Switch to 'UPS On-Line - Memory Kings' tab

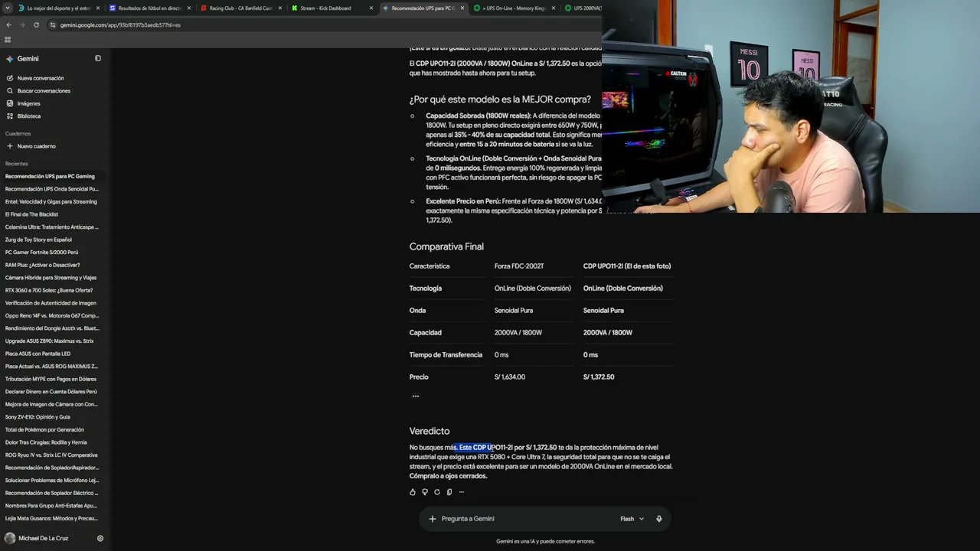514,8
